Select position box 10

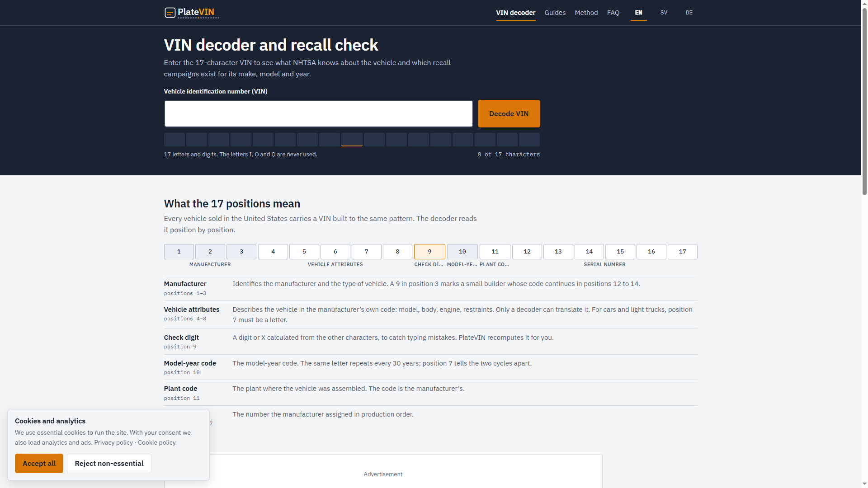click(x=462, y=252)
